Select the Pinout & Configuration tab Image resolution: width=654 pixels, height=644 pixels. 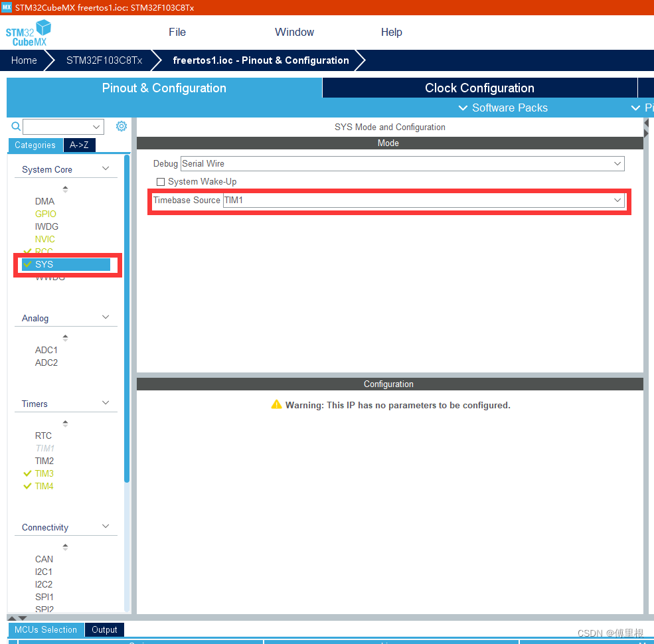point(165,88)
